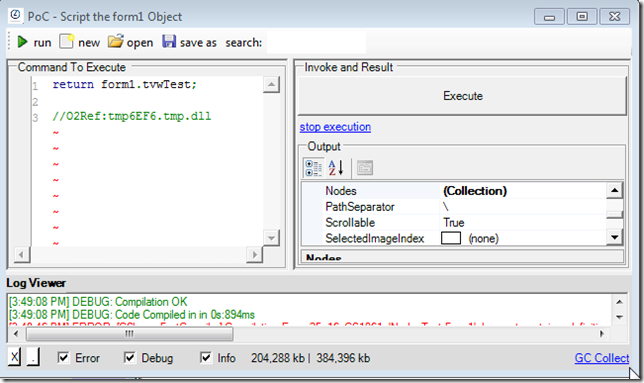Click the green run arrow icon

point(22,42)
